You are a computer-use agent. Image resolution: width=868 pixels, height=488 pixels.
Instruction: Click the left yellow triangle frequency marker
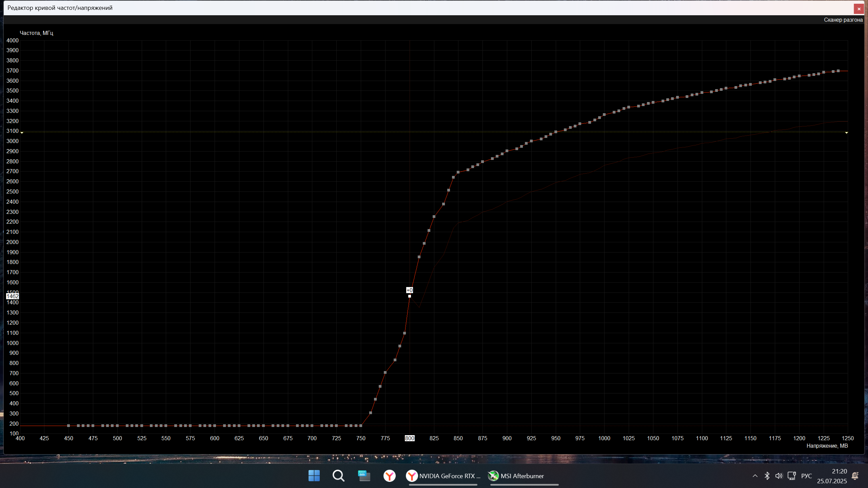pyautogui.click(x=22, y=133)
